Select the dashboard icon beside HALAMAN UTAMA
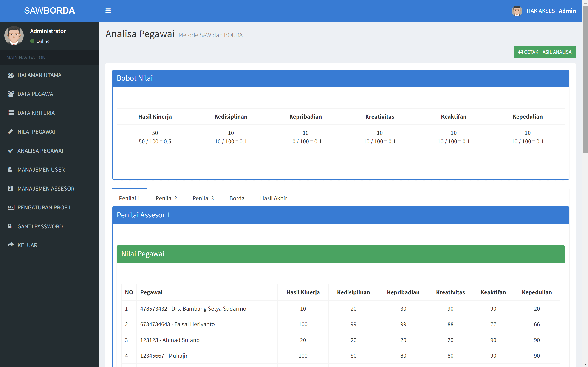The width and height of the screenshot is (588, 367). click(x=11, y=75)
